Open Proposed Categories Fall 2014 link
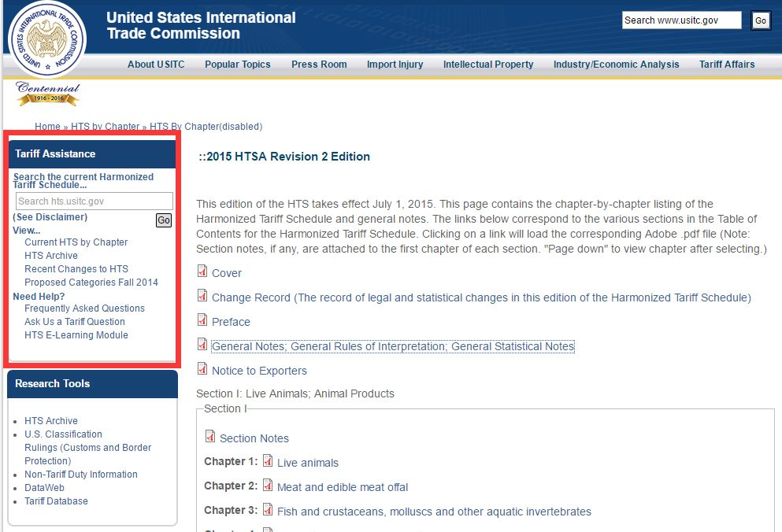This screenshot has height=532, width=782. (x=91, y=283)
